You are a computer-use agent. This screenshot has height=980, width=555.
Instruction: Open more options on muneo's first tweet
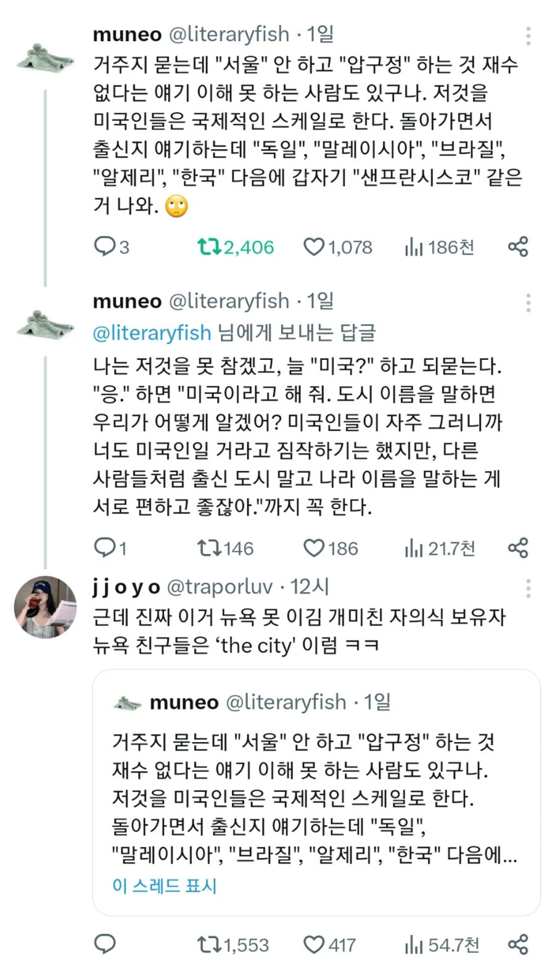528,36
